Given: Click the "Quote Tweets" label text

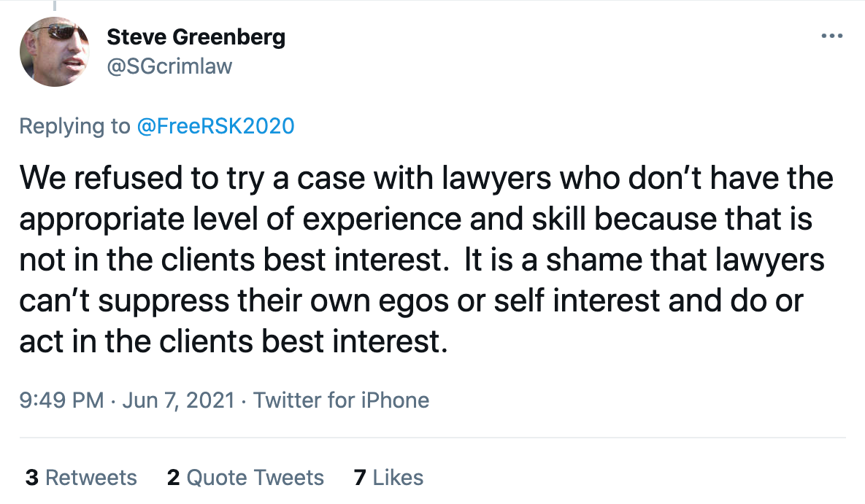Looking at the screenshot, I should pyautogui.click(x=255, y=477).
